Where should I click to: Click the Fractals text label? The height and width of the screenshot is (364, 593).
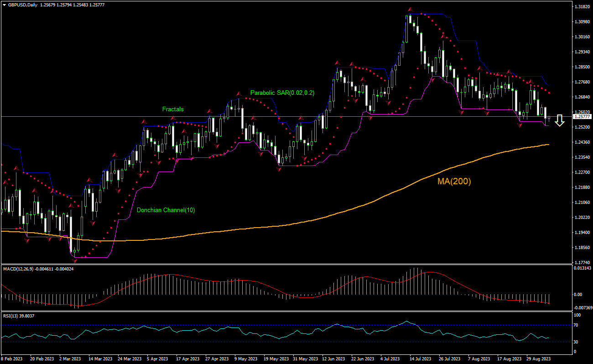click(173, 109)
